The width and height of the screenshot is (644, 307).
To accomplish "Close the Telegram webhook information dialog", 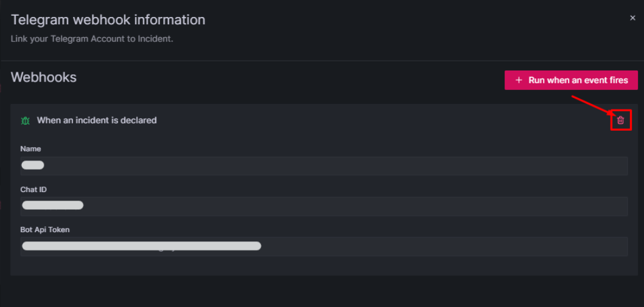I will click(632, 18).
